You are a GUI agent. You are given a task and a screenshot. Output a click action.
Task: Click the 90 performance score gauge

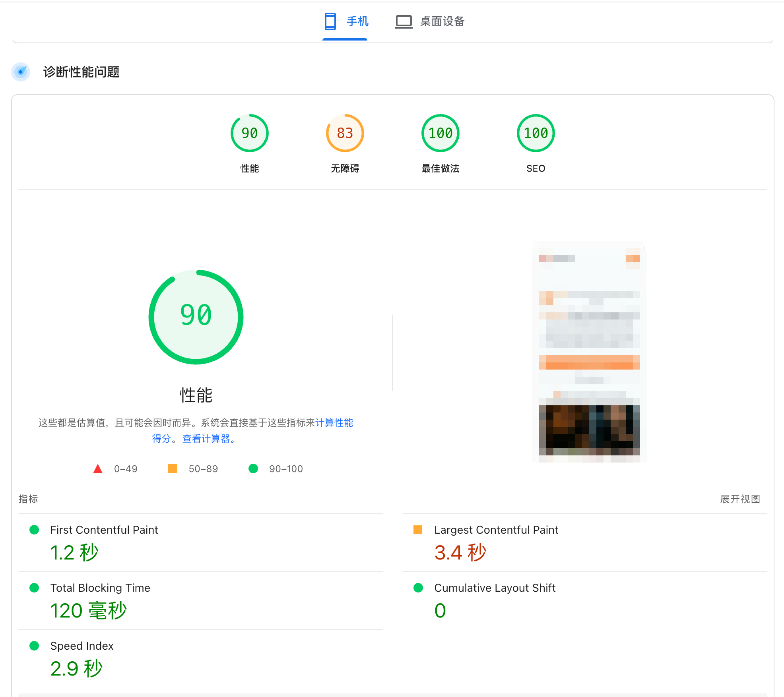pyautogui.click(x=249, y=133)
